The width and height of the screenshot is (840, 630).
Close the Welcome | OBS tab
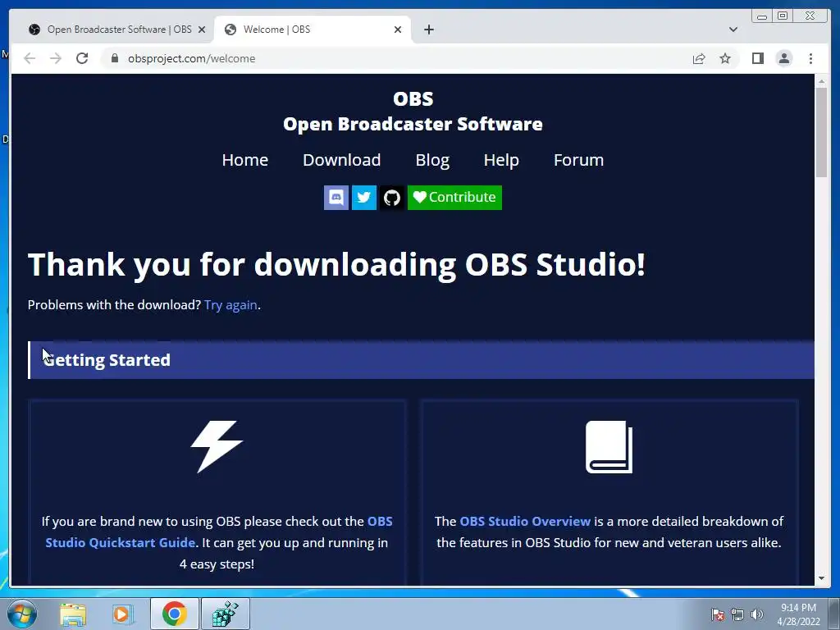coord(398,30)
